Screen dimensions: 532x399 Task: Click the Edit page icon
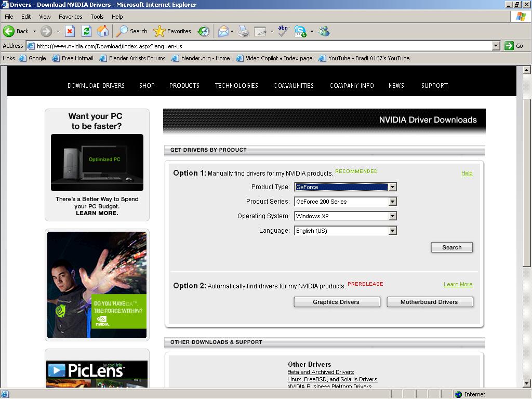click(x=260, y=31)
